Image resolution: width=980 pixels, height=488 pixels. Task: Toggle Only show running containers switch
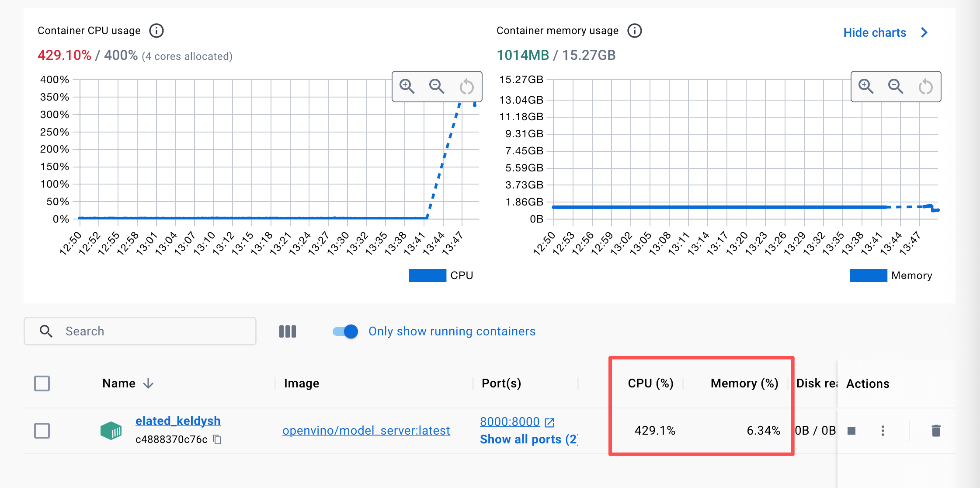point(345,331)
